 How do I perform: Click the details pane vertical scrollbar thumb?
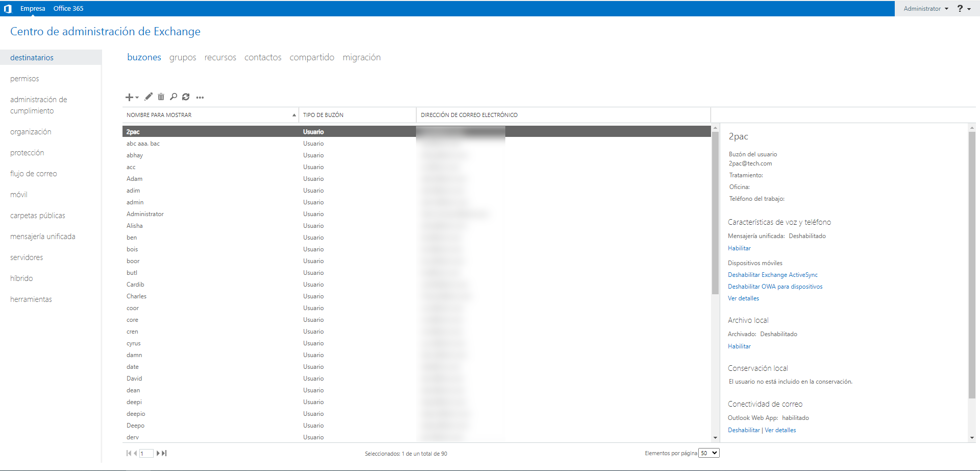coord(972,265)
